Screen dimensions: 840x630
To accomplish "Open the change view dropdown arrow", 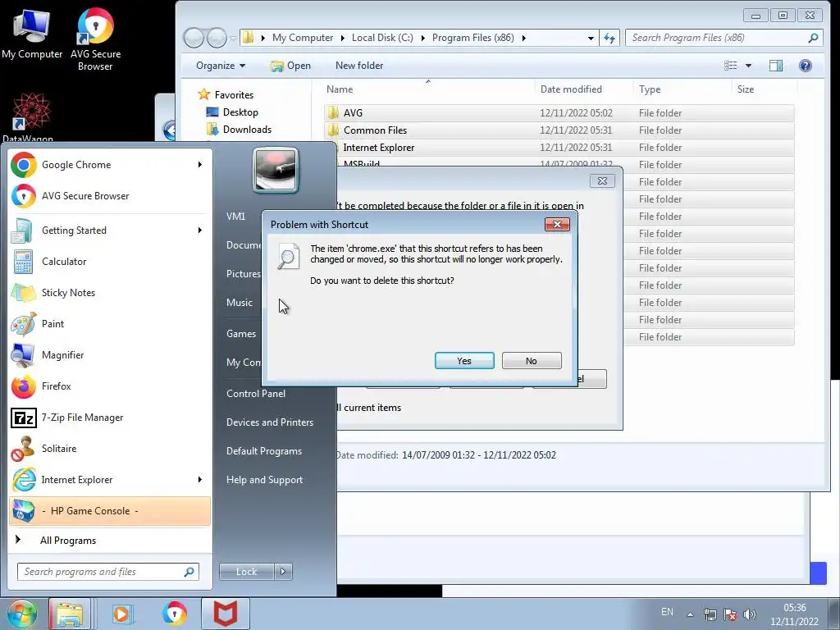I will click(x=748, y=66).
